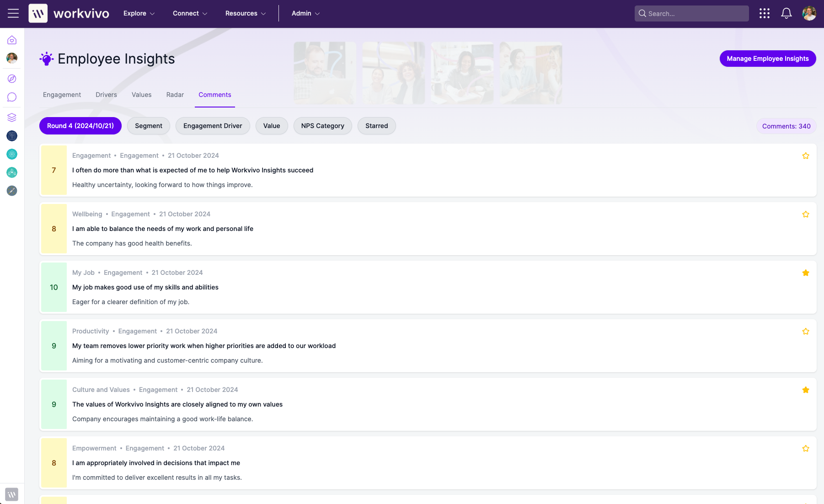Open the grey pen space icon in sidebar
The image size is (824, 504).
pos(12,191)
